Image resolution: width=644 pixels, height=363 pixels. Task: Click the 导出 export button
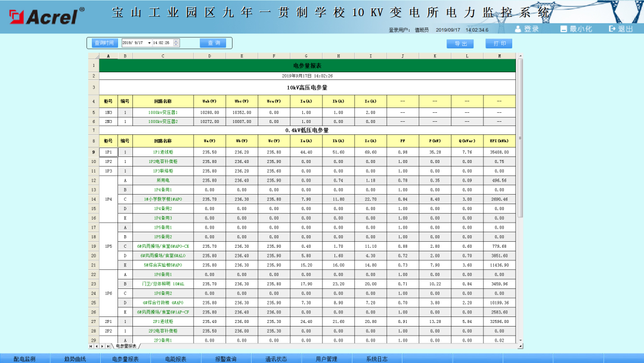tap(460, 44)
